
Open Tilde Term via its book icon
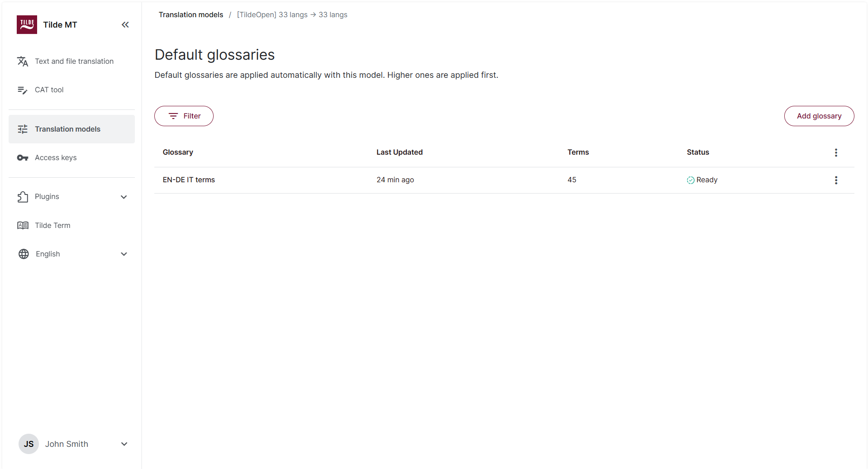tap(23, 225)
